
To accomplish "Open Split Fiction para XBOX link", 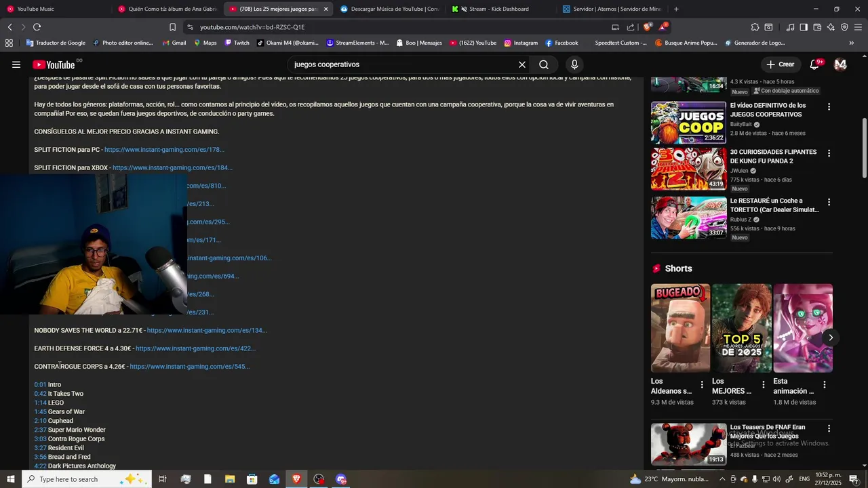I will [172, 167].
